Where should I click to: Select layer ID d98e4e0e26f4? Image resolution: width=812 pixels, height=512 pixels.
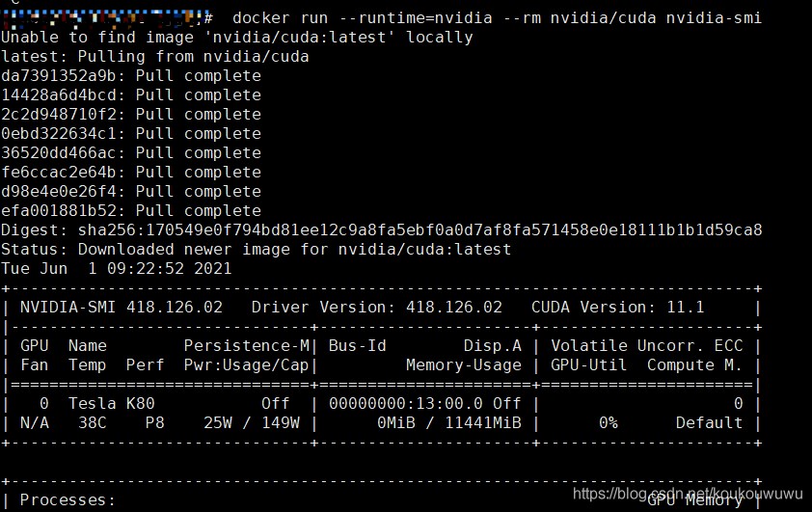[x=59, y=192]
